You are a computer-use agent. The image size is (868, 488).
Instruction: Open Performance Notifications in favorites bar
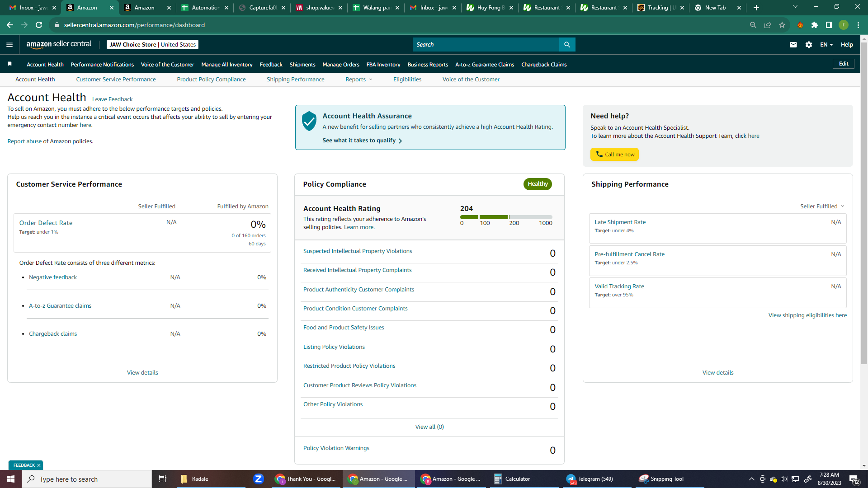102,65
